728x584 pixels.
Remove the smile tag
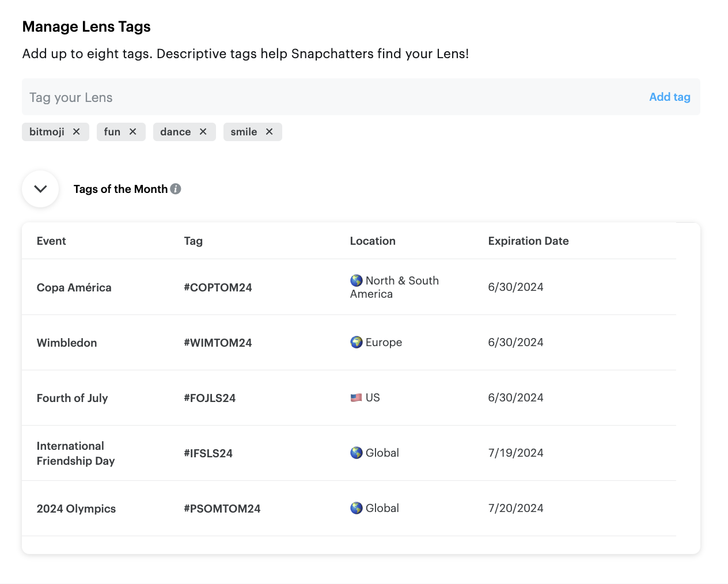tap(269, 132)
